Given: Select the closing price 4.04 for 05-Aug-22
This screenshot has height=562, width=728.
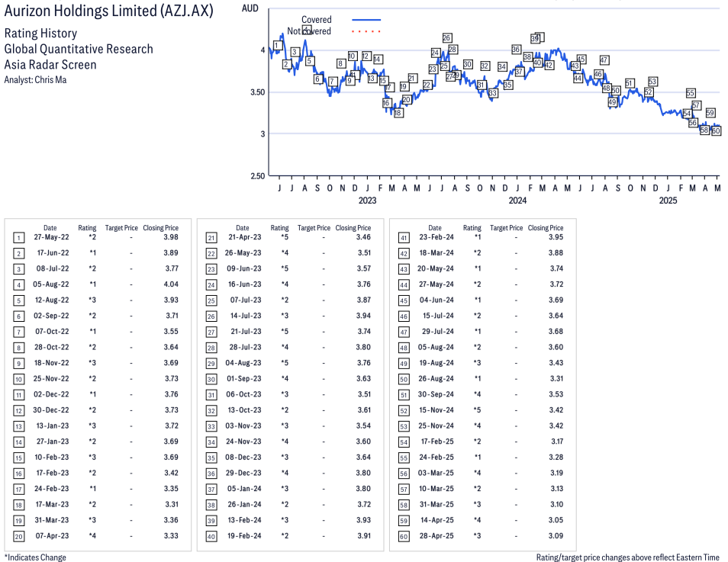Looking at the screenshot, I should click(171, 284).
